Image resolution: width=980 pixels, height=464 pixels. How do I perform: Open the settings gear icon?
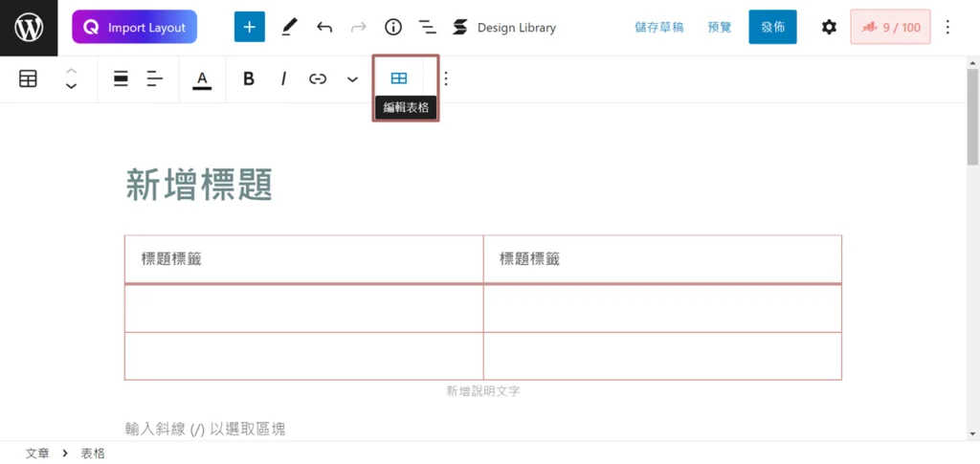829,27
